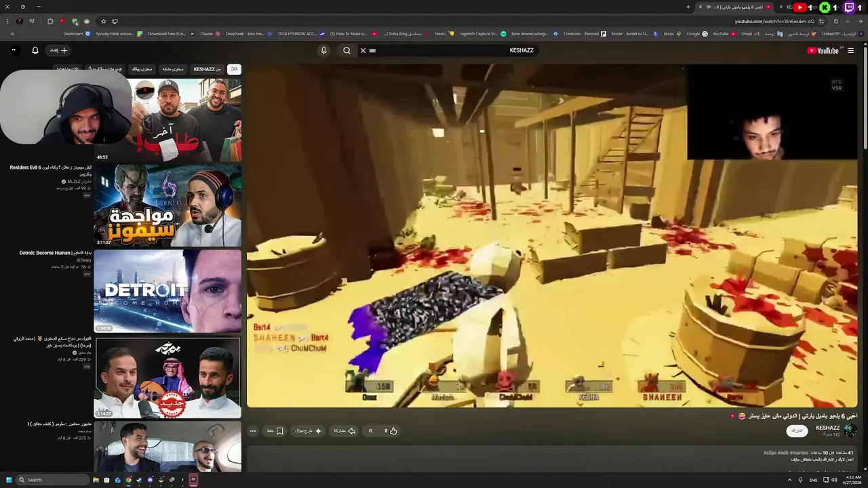Open the Dashboard bookmark
The image size is (868, 488).
tap(77, 33)
